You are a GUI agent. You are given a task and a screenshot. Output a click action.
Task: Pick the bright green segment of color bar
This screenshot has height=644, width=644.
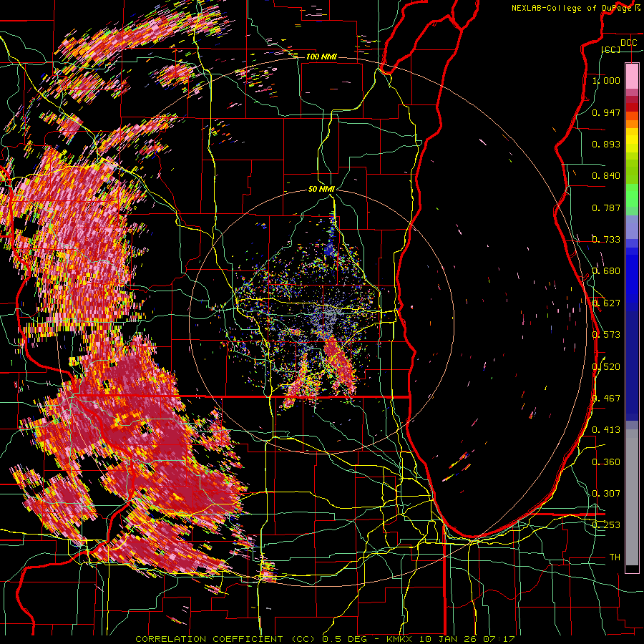point(632,195)
